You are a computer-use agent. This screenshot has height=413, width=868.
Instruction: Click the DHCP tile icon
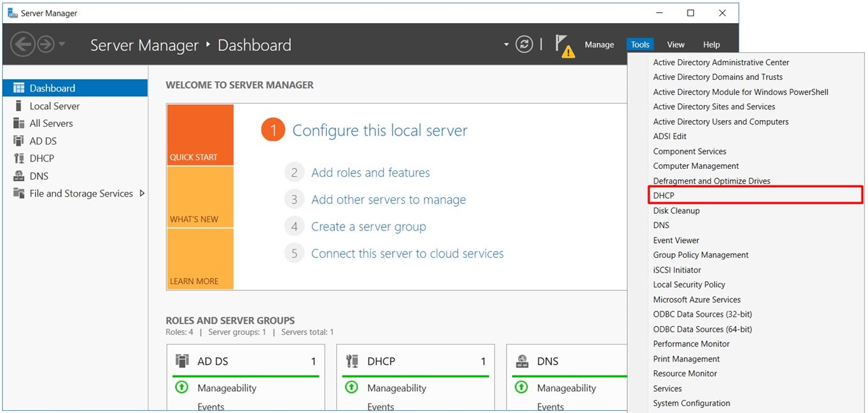click(x=352, y=361)
